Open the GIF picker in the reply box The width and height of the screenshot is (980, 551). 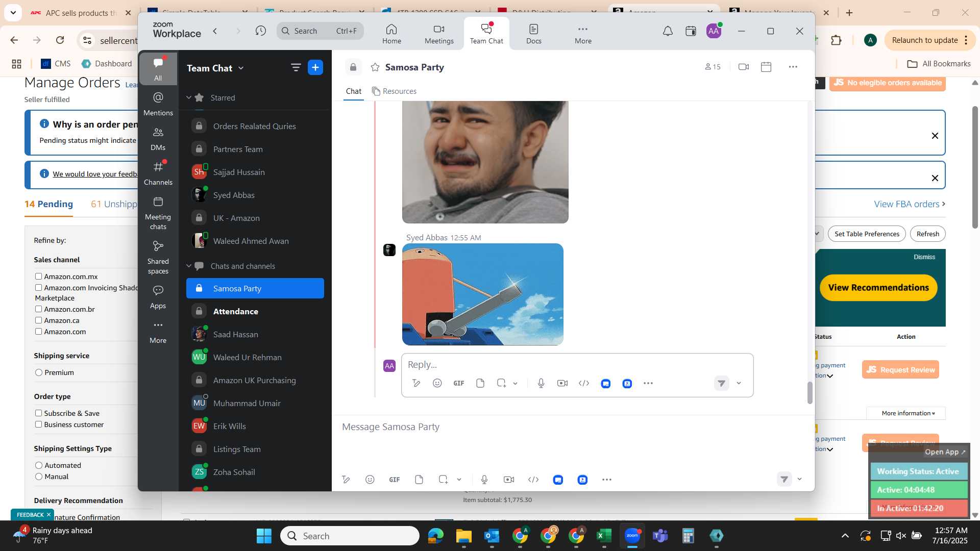click(459, 383)
